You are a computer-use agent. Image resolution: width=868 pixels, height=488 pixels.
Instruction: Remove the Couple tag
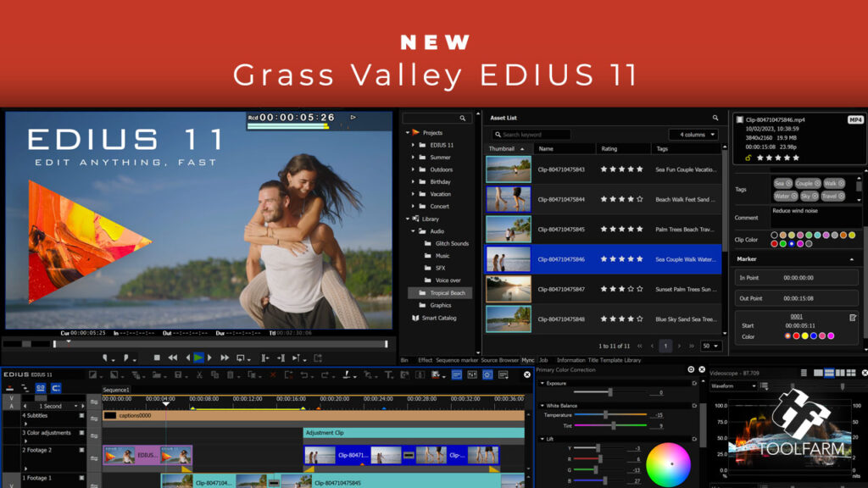[x=816, y=184]
